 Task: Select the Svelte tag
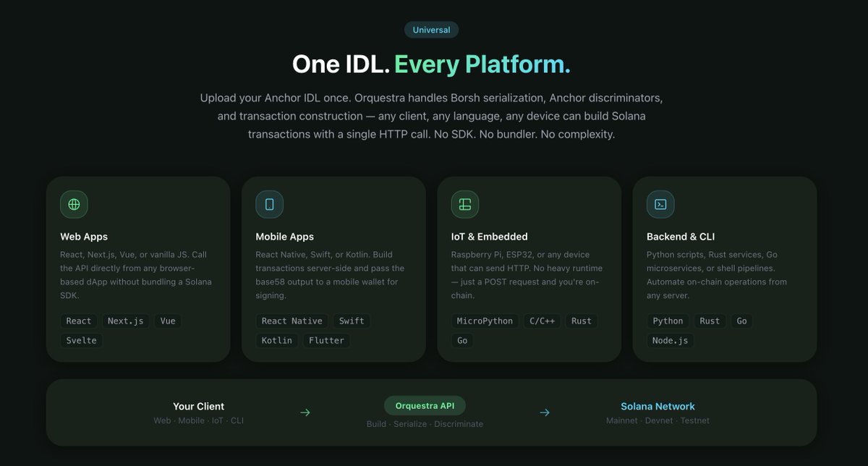coord(81,340)
